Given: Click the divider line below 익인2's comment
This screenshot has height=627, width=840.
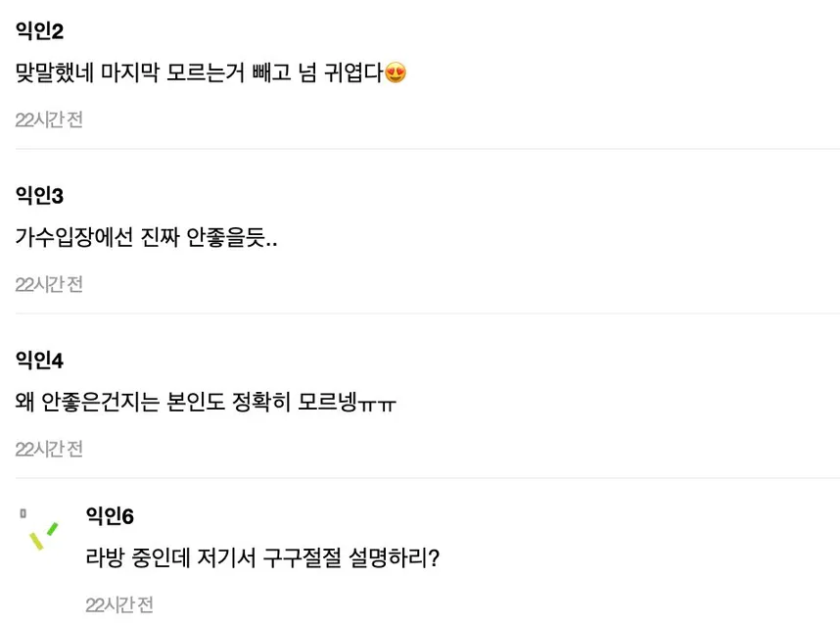Looking at the screenshot, I should pyautogui.click(x=427, y=149).
